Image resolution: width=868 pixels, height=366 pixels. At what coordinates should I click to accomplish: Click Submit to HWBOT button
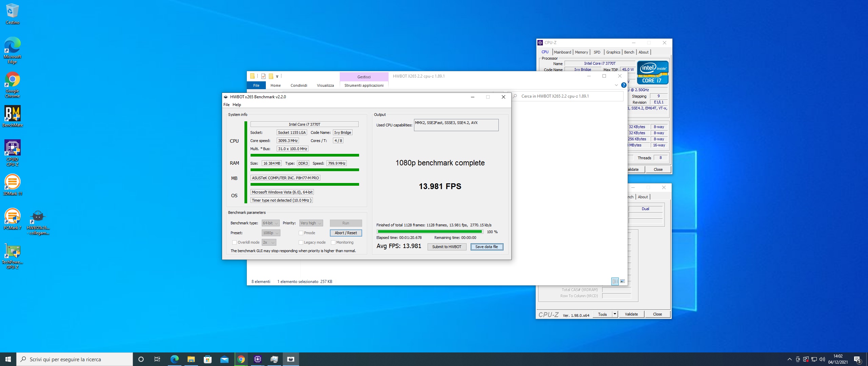click(x=447, y=247)
